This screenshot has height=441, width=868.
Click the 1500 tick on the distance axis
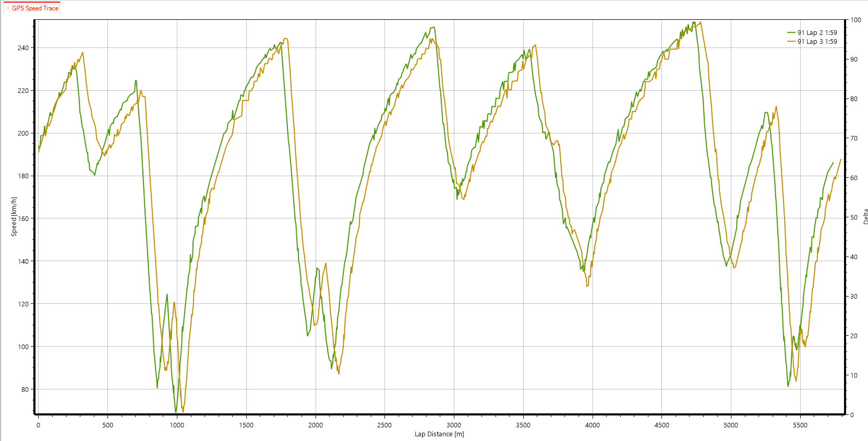pyautogui.click(x=246, y=425)
